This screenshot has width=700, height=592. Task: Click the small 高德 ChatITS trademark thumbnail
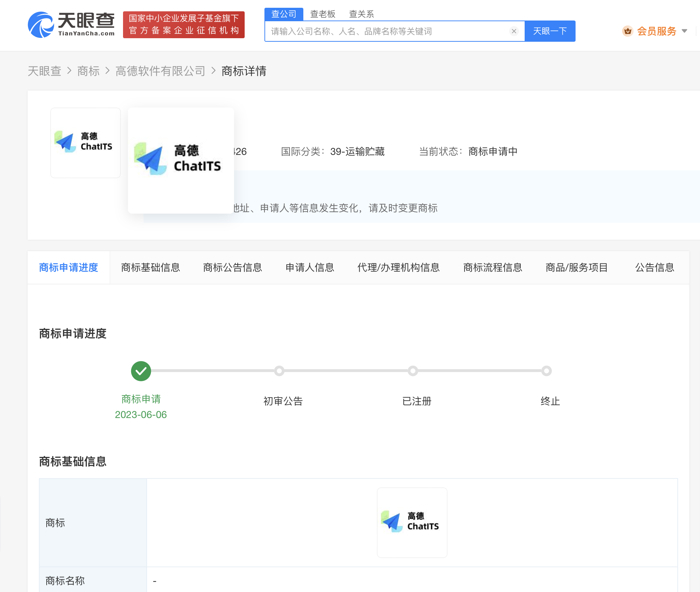click(86, 143)
